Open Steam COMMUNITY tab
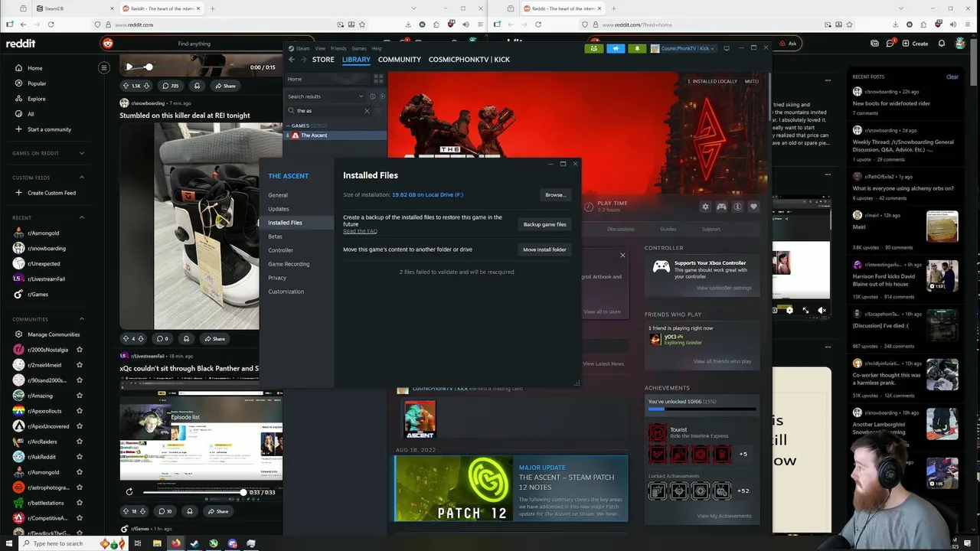980x551 pixels. (400, 59)
